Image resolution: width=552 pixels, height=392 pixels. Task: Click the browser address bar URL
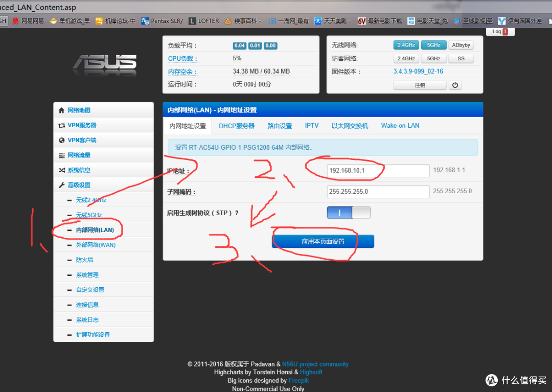point(38,7)
